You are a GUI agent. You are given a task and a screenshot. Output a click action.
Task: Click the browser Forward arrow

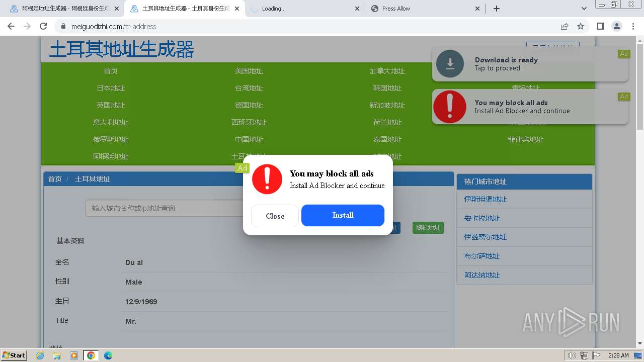point(27,26)
